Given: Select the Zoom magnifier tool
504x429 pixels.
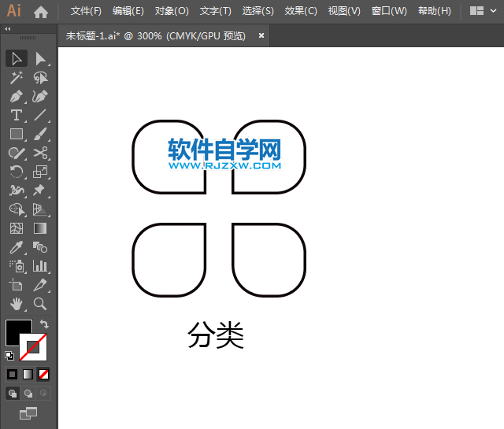Looking at the screenshot, I should [x=40, y=304].
